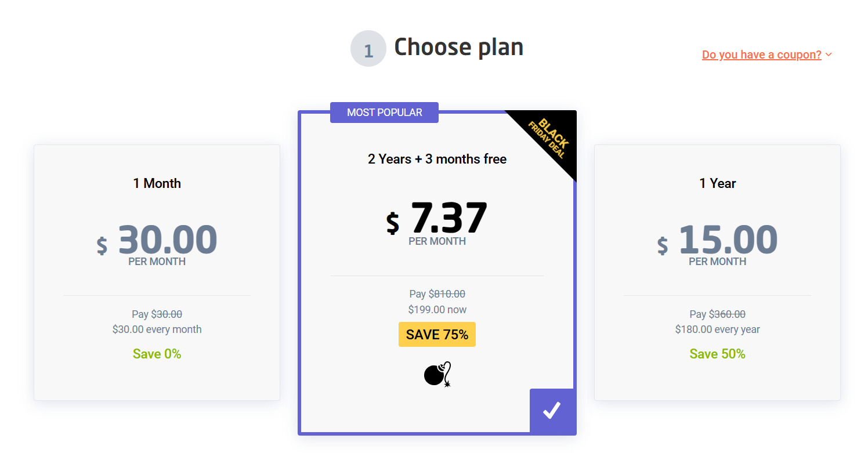Click the green Save 50% text
Image resolution: width=868 pixels, height=453 pixels.
click(717, 354)
